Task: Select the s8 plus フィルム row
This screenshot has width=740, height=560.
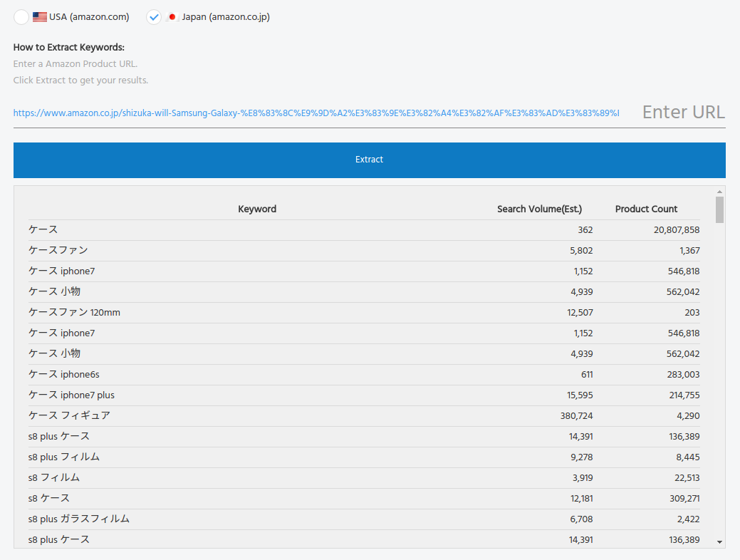Action: pyautogui.click(x=64, y=457)
